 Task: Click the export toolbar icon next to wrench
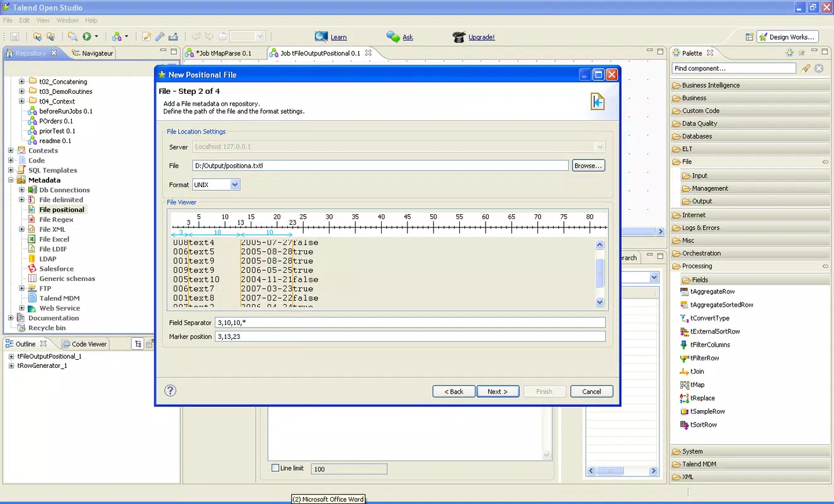click(173, 37)
